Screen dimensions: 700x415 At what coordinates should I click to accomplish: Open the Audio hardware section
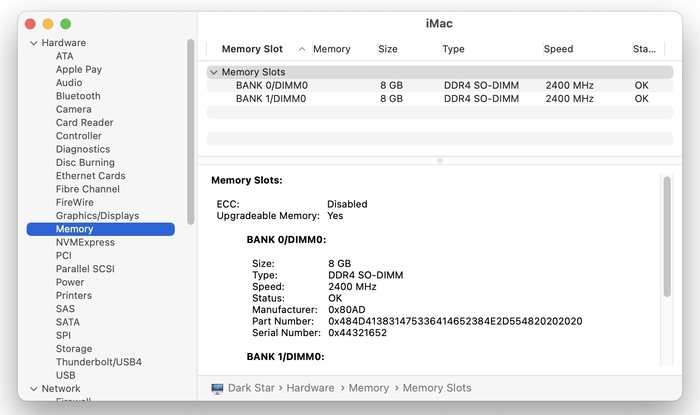coord(69,83)
